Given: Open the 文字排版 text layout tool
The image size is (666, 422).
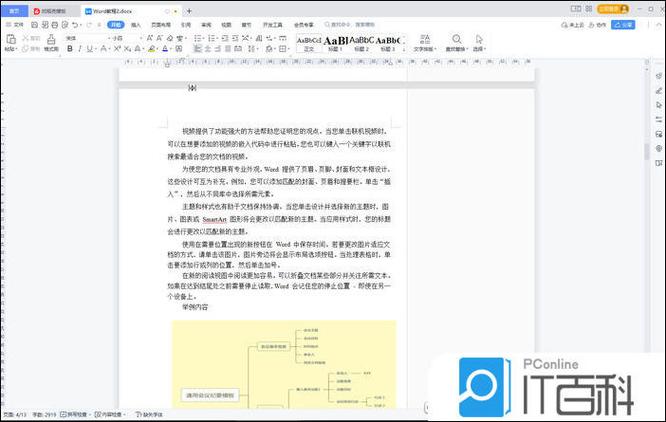Looking at the screenshot, I should pyautogui.click(x=424, y=43).
